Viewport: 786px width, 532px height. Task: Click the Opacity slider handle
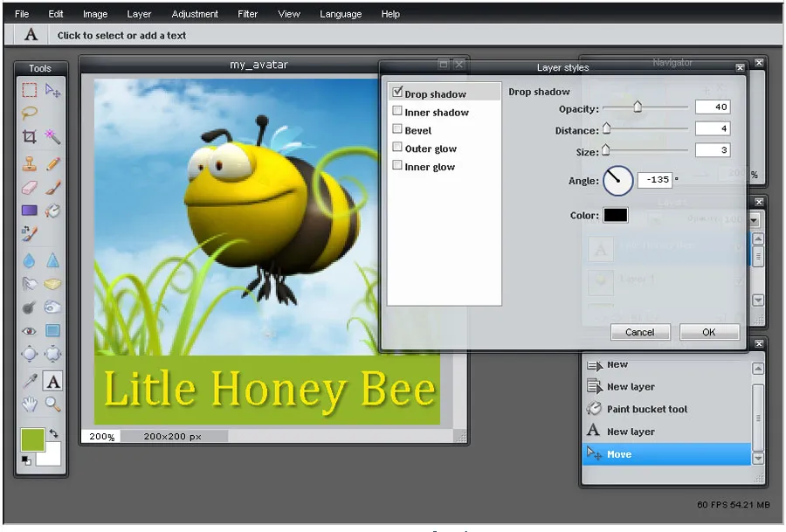(x=638, y=107)
